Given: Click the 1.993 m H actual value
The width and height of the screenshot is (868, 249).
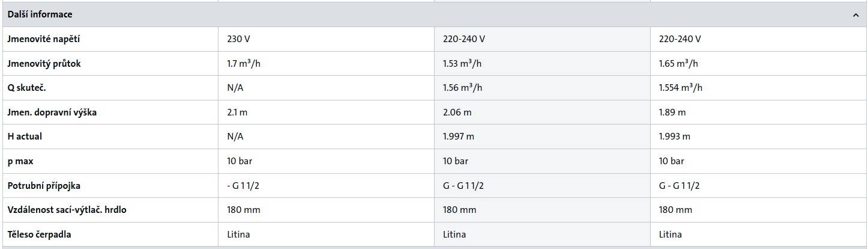Looking at the screenshot, I should [674, 137].
